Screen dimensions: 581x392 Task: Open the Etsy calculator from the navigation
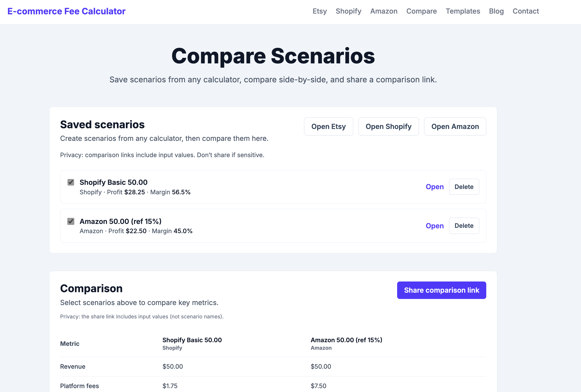[320, 11]
